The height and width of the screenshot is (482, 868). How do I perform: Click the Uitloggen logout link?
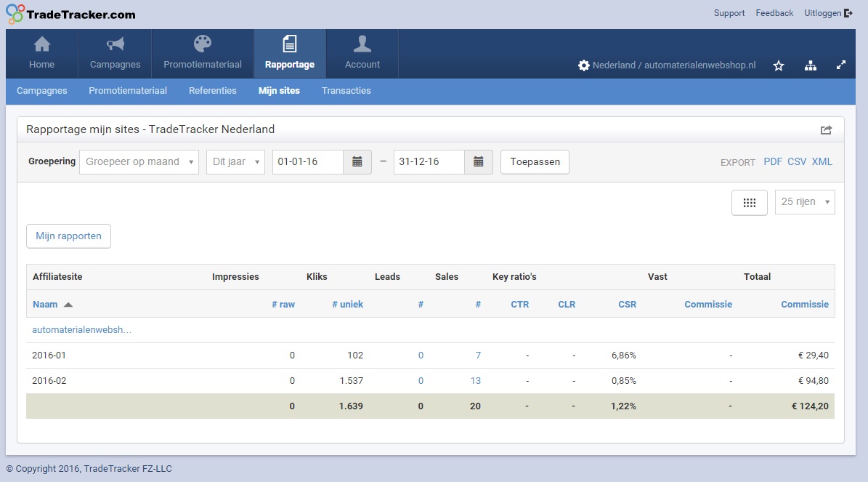click(x=828, y=13)
